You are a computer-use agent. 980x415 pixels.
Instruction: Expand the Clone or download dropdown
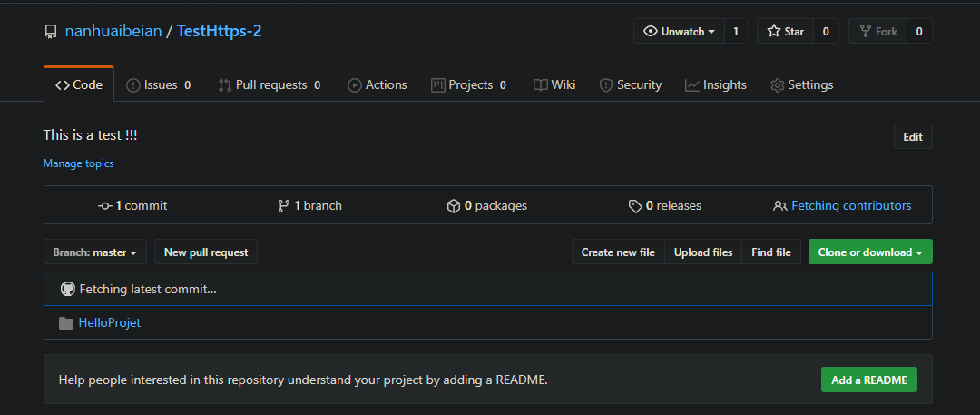870,252
